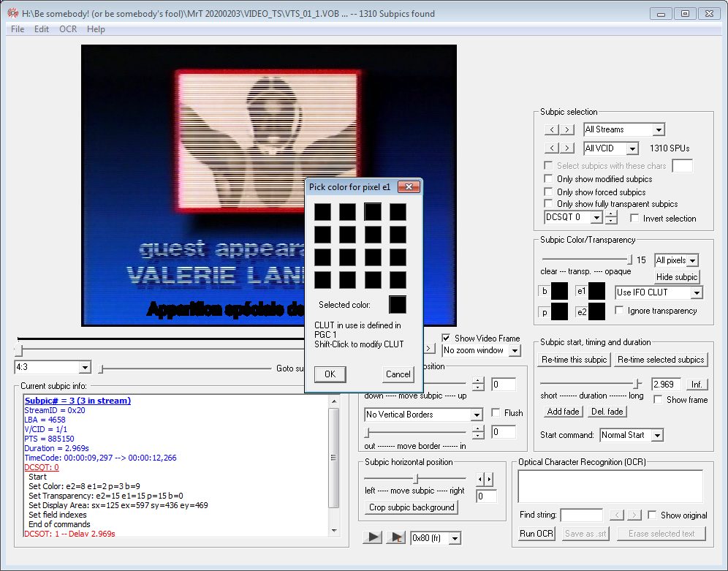Pick the last swatch in the bottom row of palette
This screenshot has width=728, height=571.
[x=398, y=280]
